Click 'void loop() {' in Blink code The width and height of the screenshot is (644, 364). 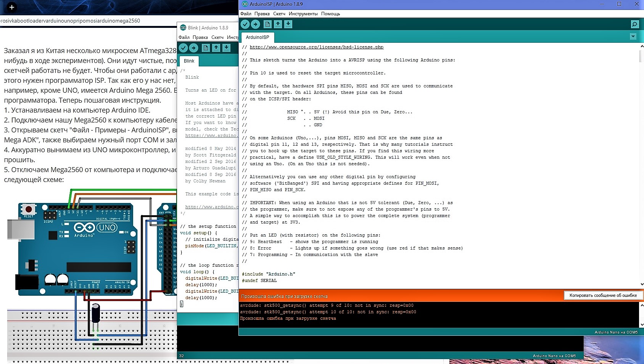click(x=197, y=272)
